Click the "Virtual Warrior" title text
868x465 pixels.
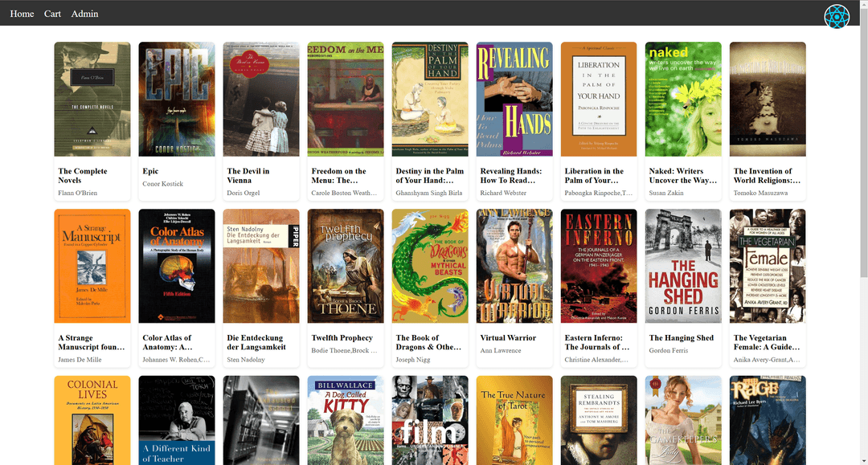click(508, 338)
